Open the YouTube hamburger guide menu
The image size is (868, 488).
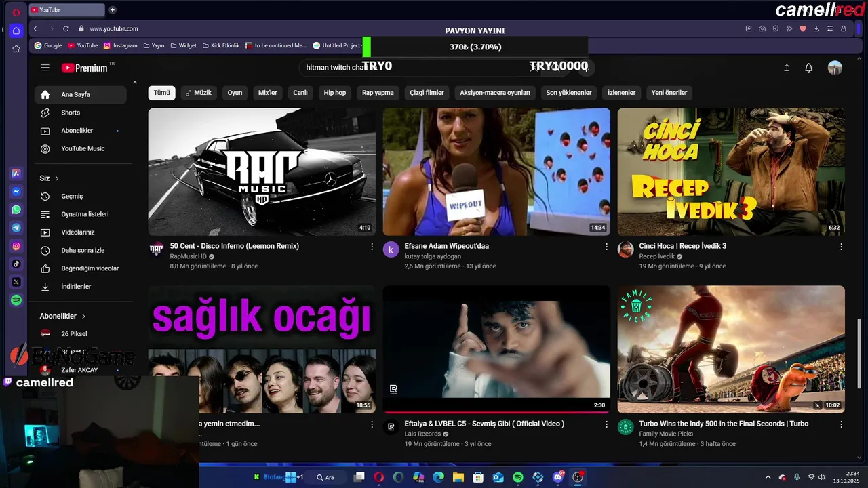(x=45, y=68)
